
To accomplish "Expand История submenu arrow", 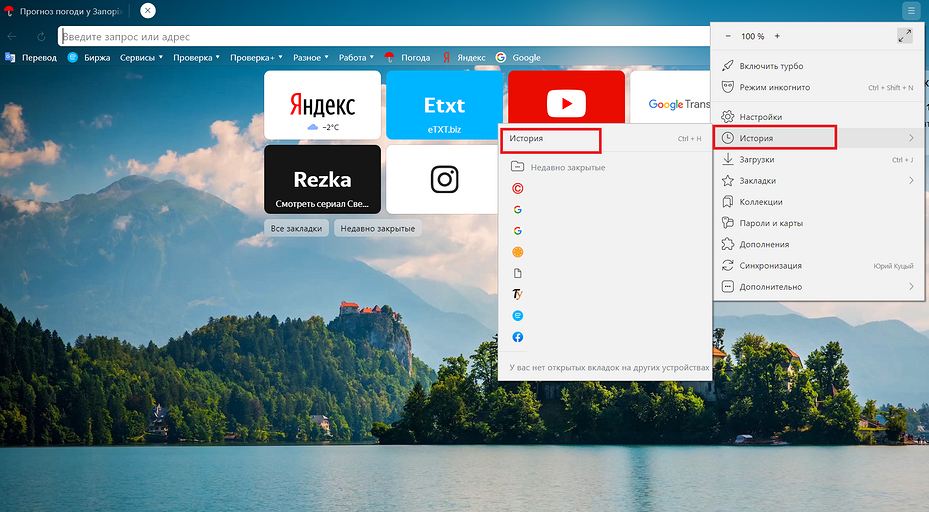I will pyautogui.click(x=911, y=138).
